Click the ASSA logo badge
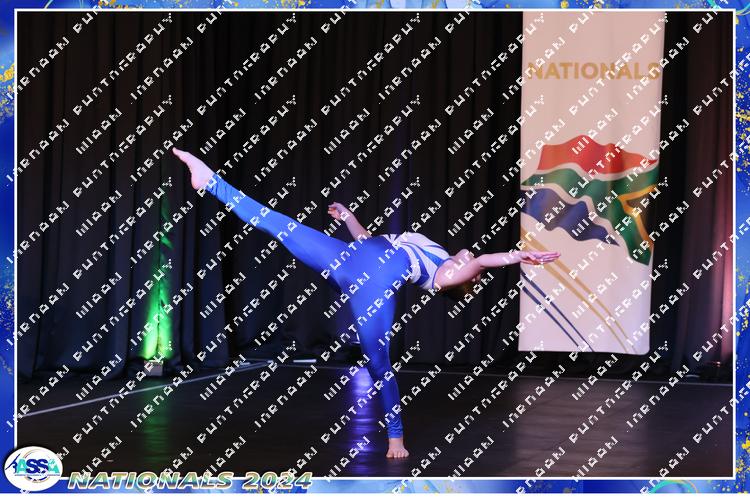 [x=33, y=469]
